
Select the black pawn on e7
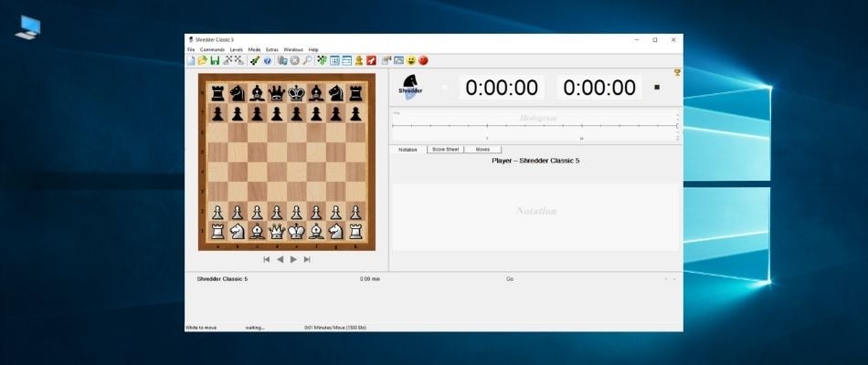[296, 113]
